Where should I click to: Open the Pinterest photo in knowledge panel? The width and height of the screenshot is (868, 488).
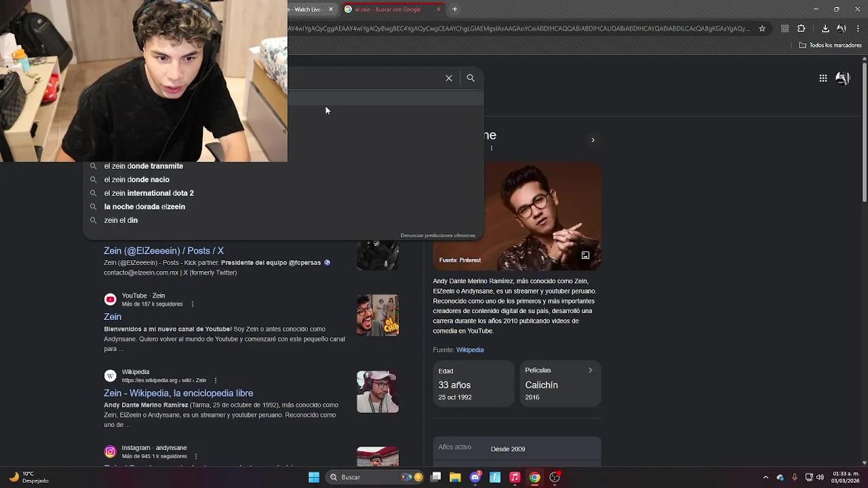pos(517,216)
